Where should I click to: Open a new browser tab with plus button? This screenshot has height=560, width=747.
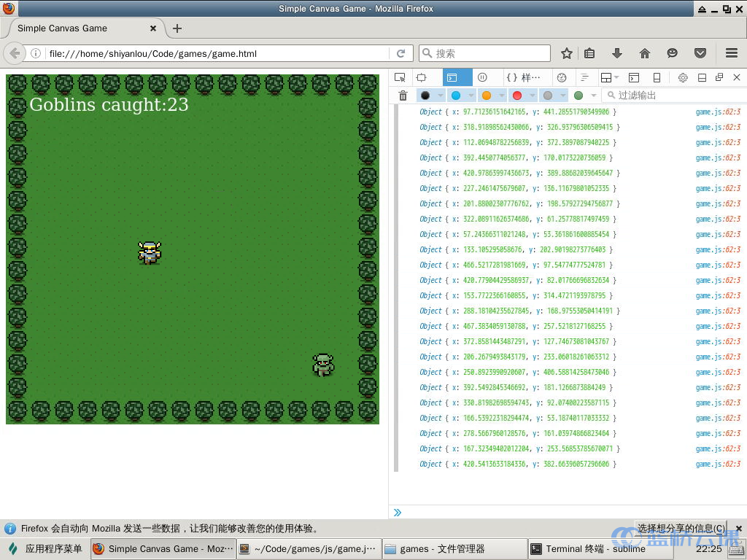click(177, 28)
